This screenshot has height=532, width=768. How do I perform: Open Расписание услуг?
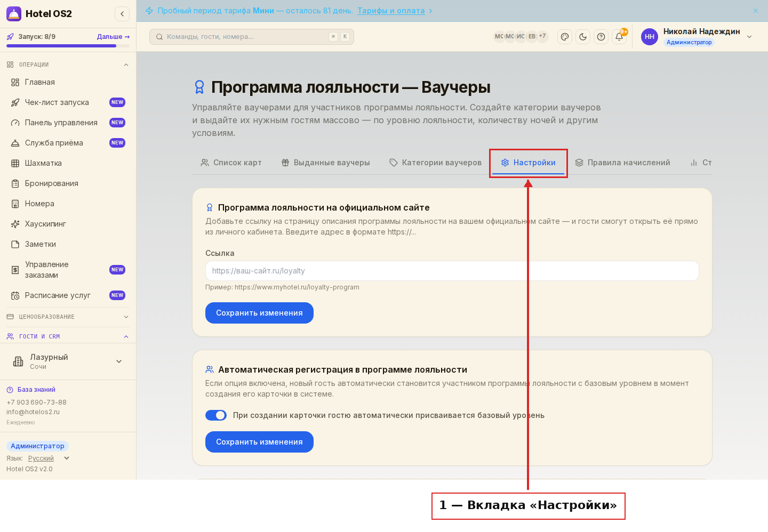click(x=68, y=295)
